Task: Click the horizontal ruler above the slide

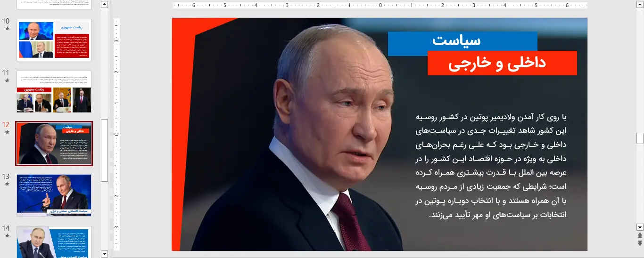Action: pyautogui.click(x=380, y=6)
